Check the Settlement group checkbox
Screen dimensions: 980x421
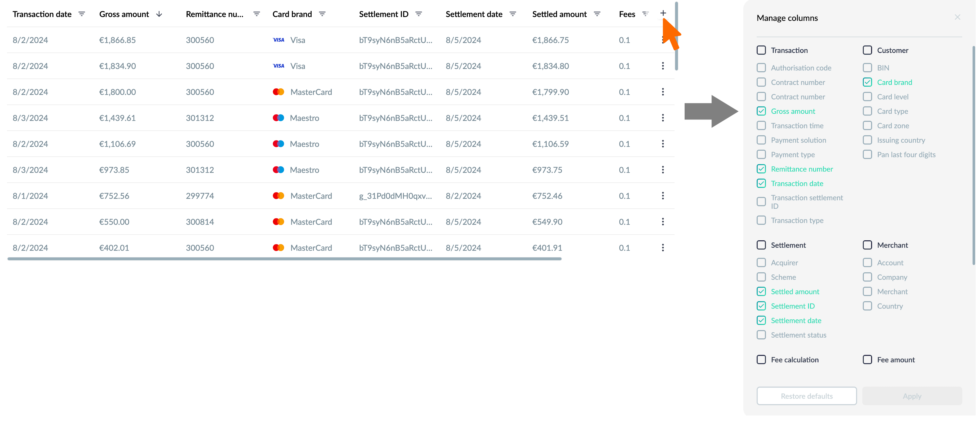coord(761,245)
